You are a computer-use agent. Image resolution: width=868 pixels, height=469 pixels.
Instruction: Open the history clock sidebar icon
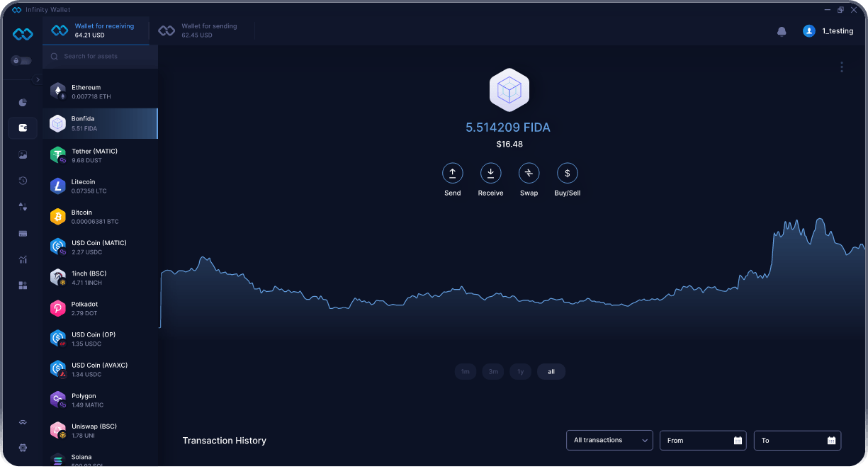(x=23, y=181)
